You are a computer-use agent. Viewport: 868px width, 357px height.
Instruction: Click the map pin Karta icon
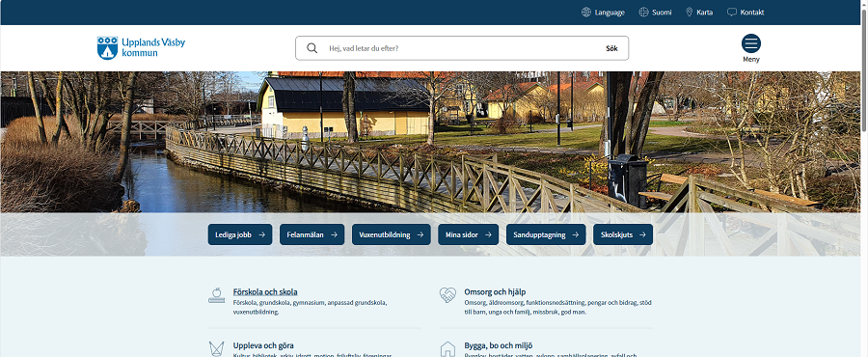pos(690,13)
